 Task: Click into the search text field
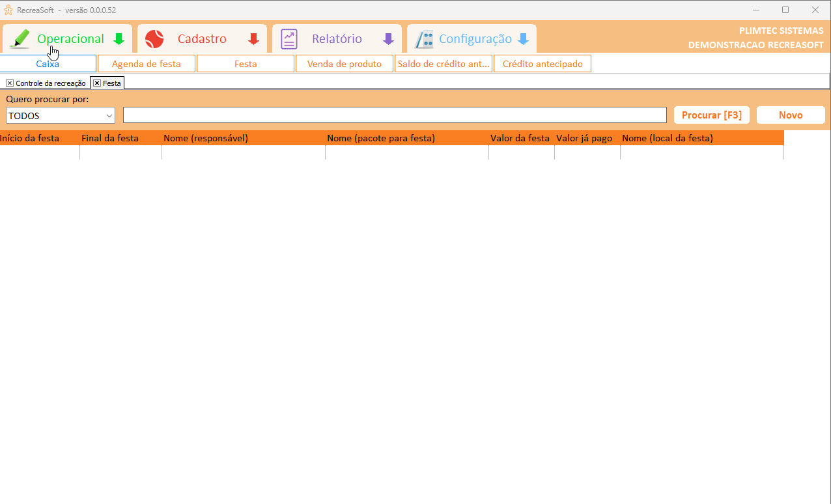tap(395, 115)
